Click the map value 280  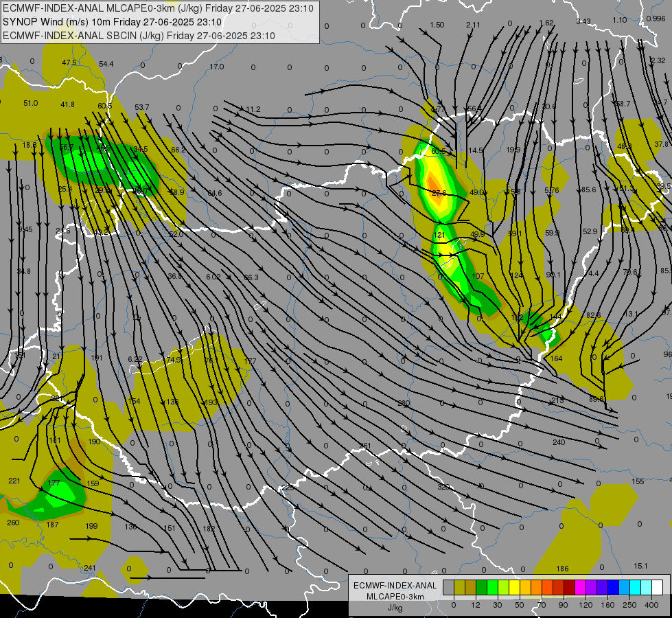(x=404, y=403)
